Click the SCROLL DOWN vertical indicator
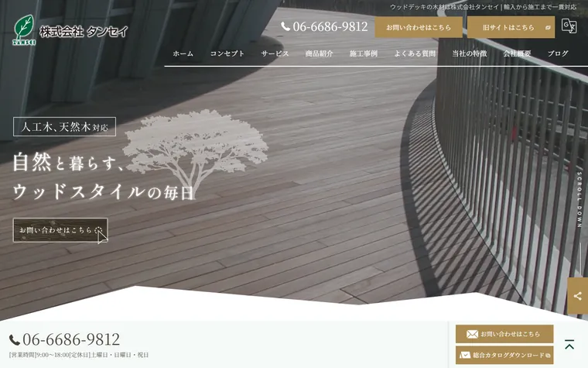This screenshot has height=368, width=588. [x=579, y=200]
